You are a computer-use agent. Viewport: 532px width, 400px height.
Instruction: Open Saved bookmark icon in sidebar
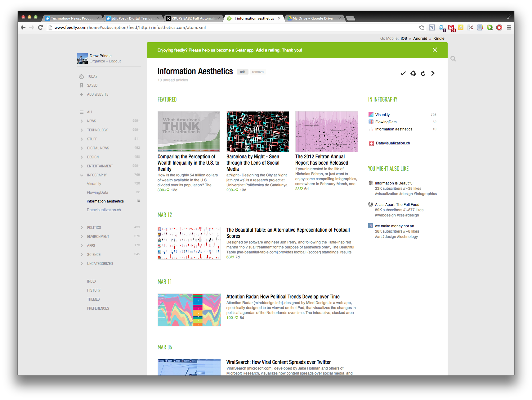tap(81, 85)
